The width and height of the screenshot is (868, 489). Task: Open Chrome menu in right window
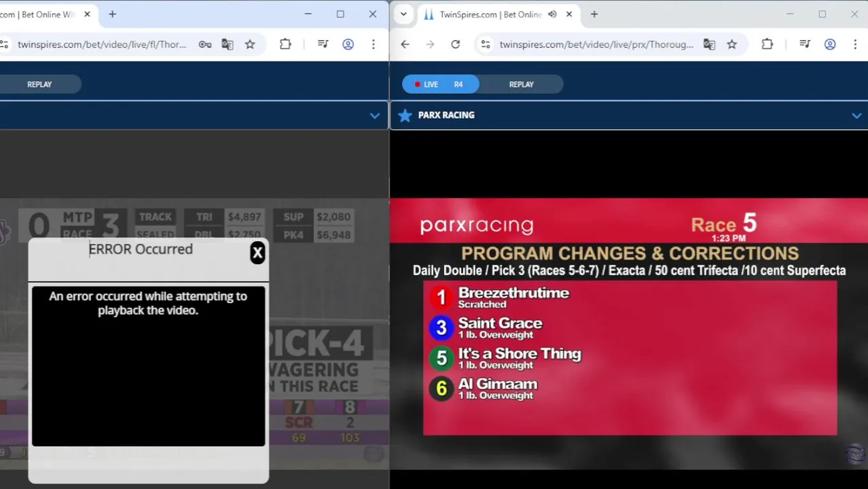click(x=855, y=44)
